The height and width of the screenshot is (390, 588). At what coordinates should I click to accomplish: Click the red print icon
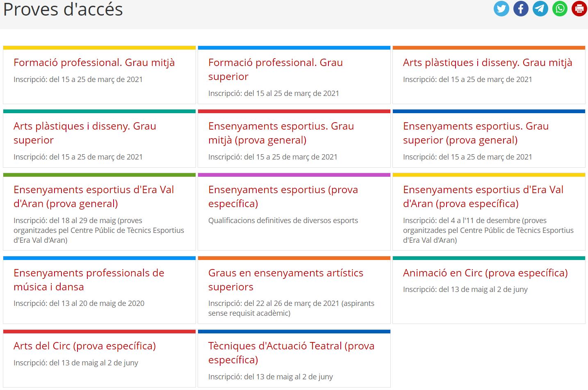[579, 9]
